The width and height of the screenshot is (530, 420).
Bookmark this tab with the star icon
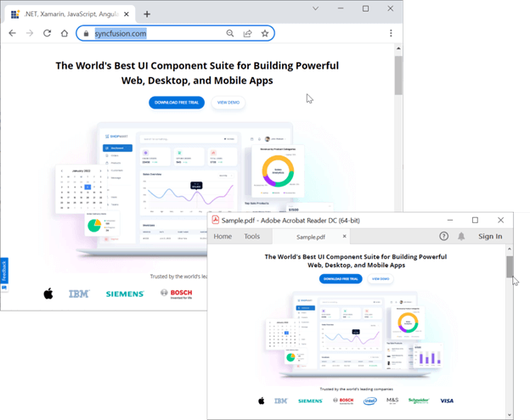[265, 33]
